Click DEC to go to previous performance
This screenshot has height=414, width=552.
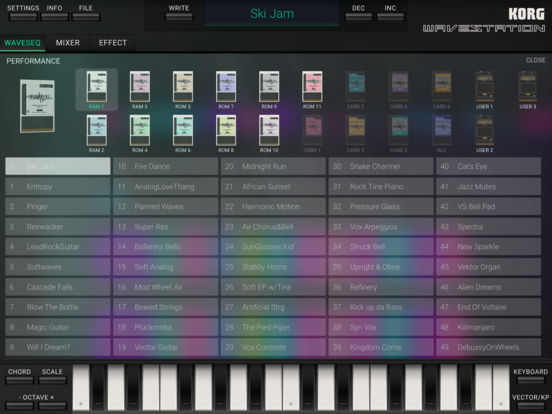click(358, 16)
